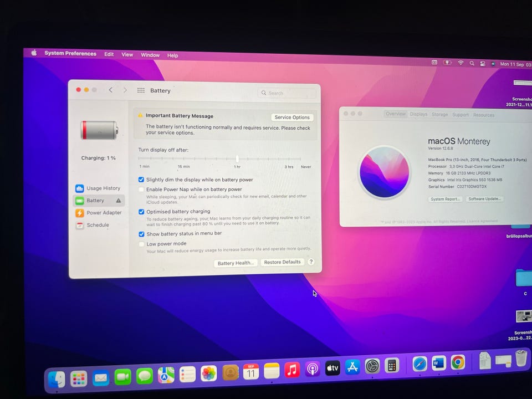Open the Apple menu

[x=34, y=53]
